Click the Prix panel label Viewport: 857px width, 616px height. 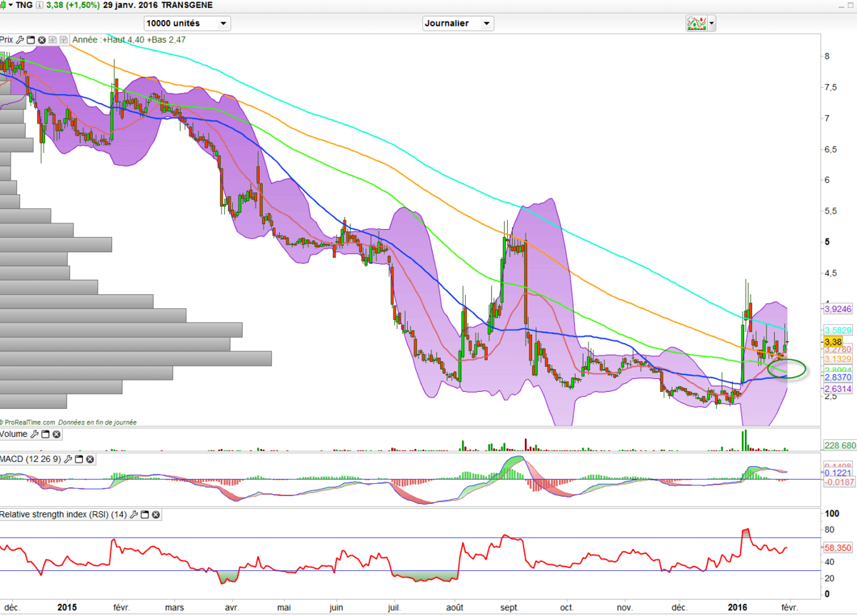[x=7, y=40]
